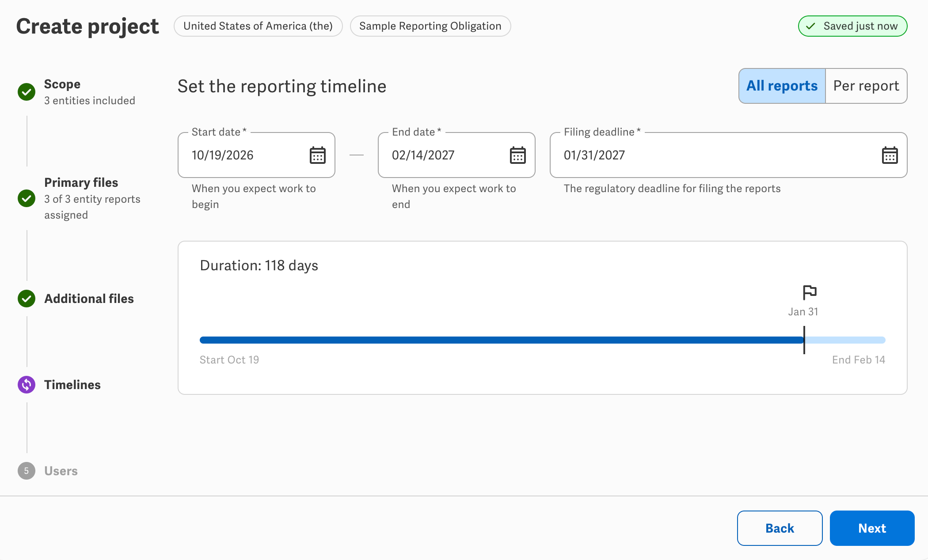Image resolution: width=928 pixels, height=560 pixels.
Task: Open the End date calendar picker
Action: pyautogui.click(x=517, y=155)
